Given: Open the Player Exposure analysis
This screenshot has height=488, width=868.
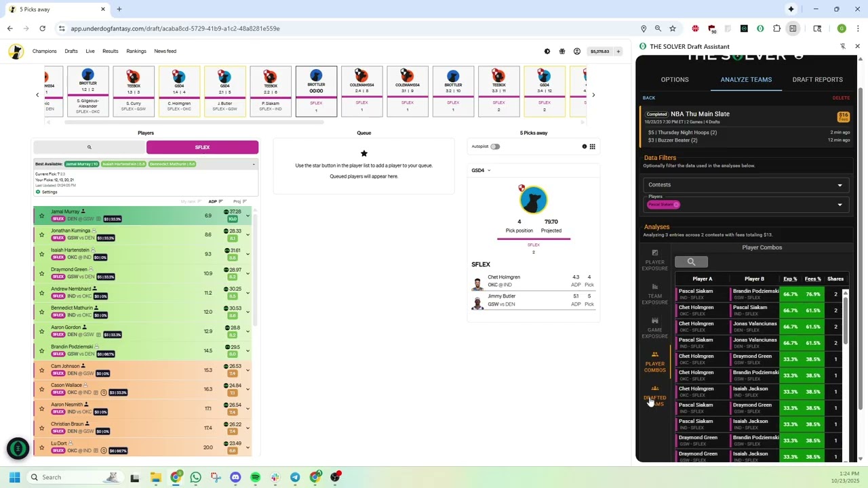Looking at the screenshot, I should 655,260.
